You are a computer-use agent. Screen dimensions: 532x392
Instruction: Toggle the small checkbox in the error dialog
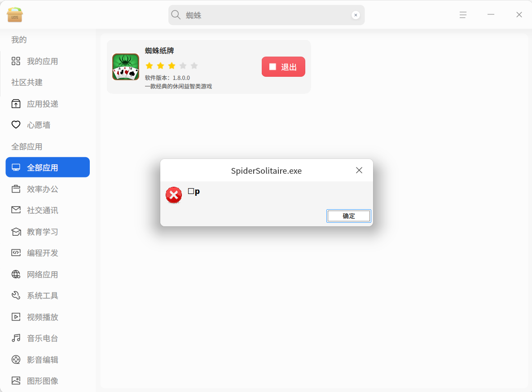[x=190, y=191]
